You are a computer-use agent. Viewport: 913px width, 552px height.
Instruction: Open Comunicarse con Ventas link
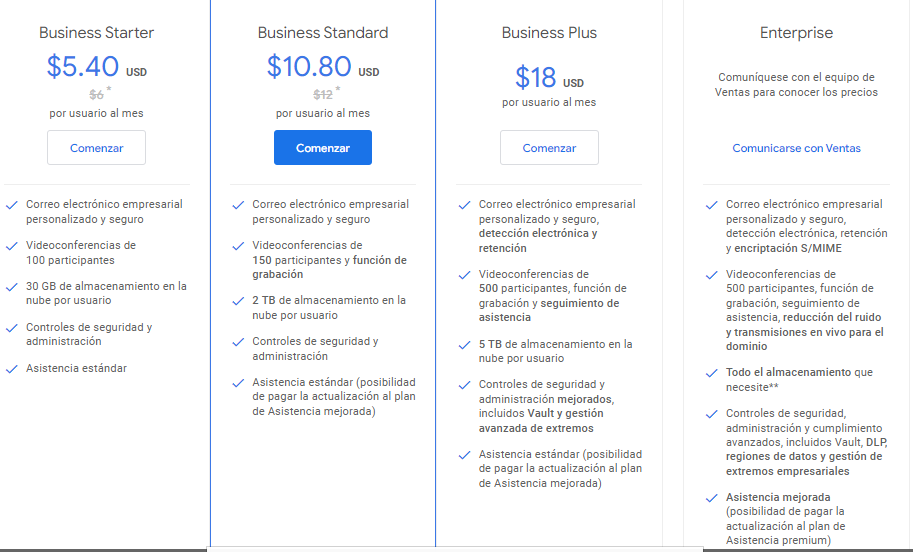796,148
